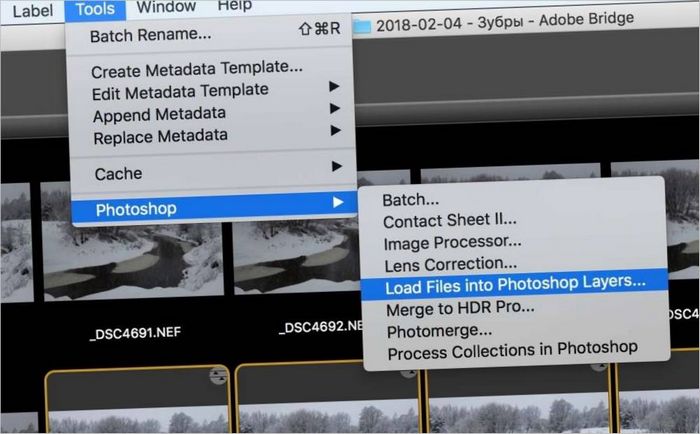
Task: Click the _DSC4692.NEF file name
Action: (321, 327)
